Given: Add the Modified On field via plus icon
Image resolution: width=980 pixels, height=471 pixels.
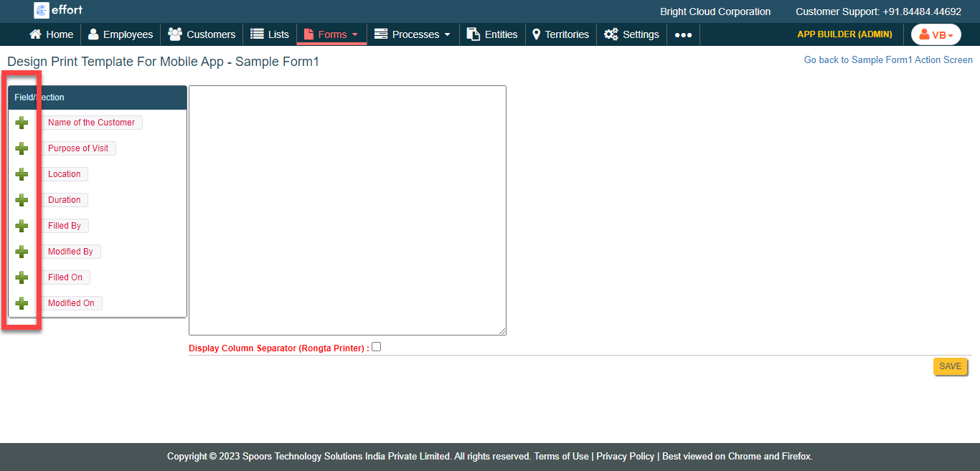Looking at the screenshot, I should point(22,303).
